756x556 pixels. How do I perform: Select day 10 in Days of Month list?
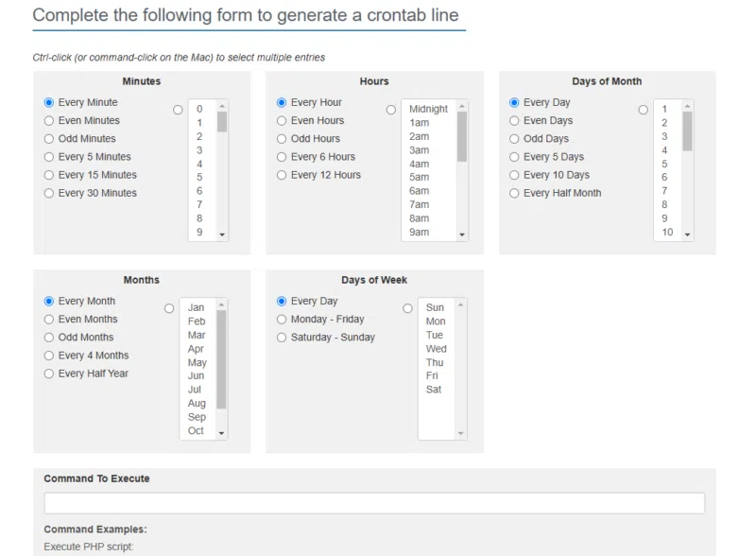(667, 233)
